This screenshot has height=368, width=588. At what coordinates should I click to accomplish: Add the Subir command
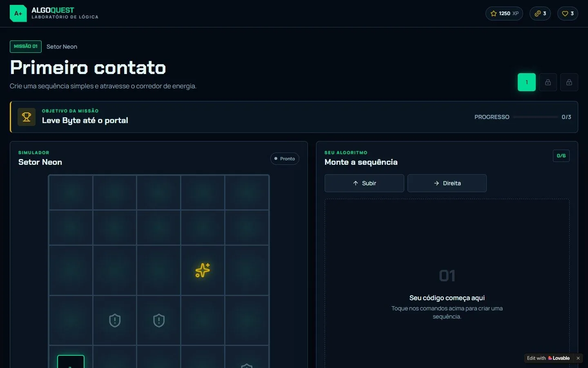[x=364, y=183]
